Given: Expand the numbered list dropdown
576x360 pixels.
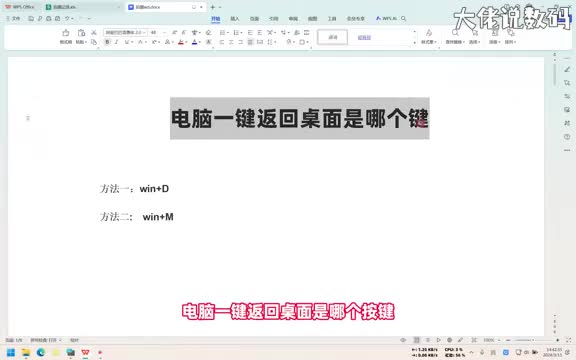Looking at the screenshot, I should coord(241,33).
